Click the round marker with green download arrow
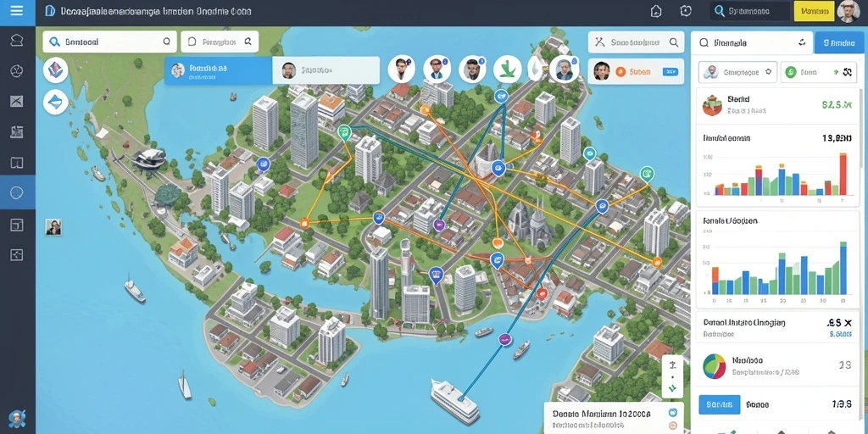The height and width of the screenshot is (434, 868). (x=508, y=70)
